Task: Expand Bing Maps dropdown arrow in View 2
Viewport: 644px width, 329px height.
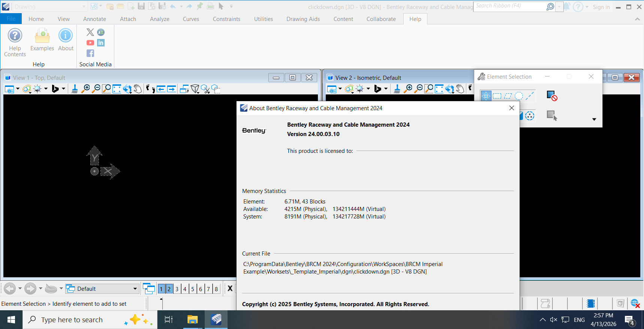Action: pyautogui.click(x=386, y=89)
